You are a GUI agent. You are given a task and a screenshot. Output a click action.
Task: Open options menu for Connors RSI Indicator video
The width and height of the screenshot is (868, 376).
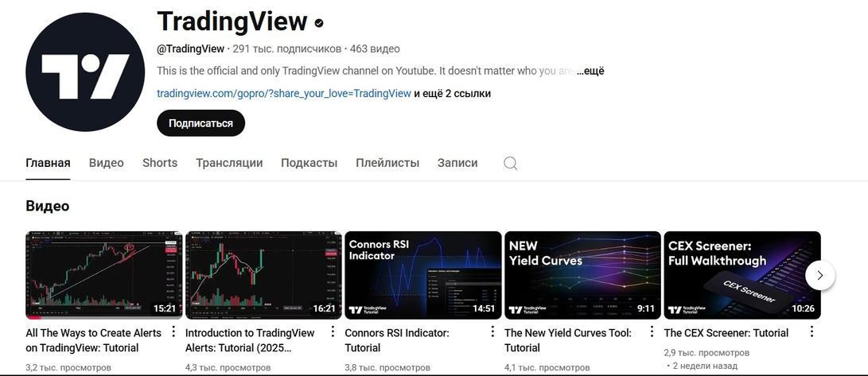(x=492, y=331)
